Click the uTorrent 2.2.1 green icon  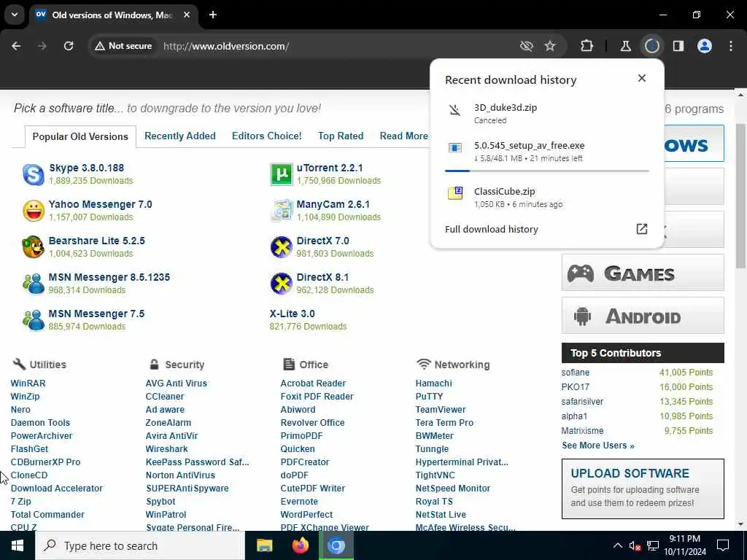tap(281, 174)
